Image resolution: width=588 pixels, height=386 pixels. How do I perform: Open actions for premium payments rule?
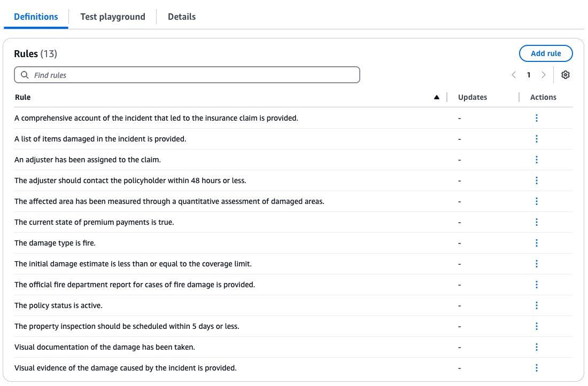pyautogui.click(x=536, y=222)
